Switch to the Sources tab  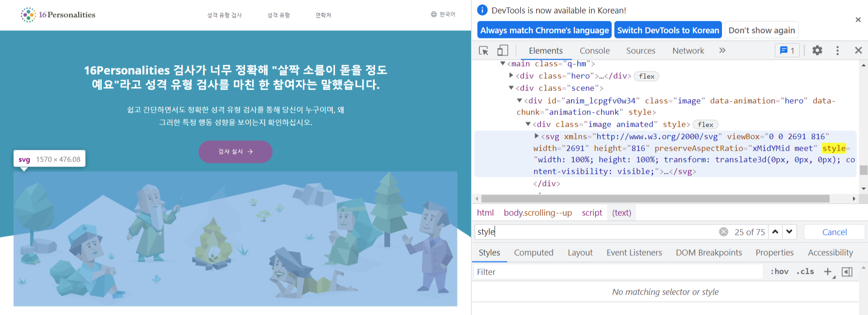(x=641, y=51)
